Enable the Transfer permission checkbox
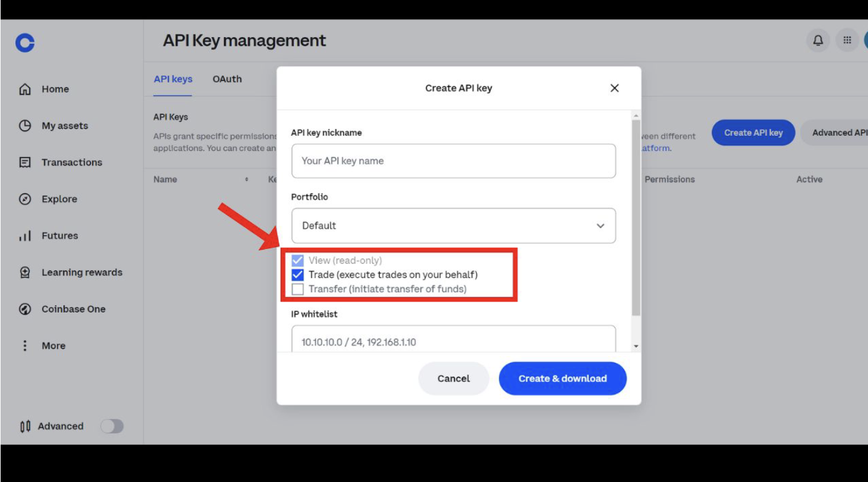This screenshot has height=482, width=868. click(298, 289)
